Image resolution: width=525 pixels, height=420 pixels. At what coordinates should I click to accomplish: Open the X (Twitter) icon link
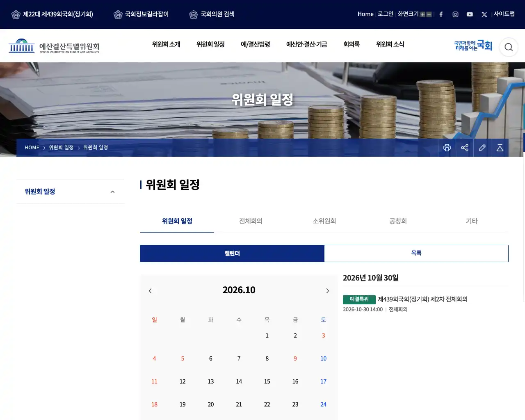[x=484, y=14]
